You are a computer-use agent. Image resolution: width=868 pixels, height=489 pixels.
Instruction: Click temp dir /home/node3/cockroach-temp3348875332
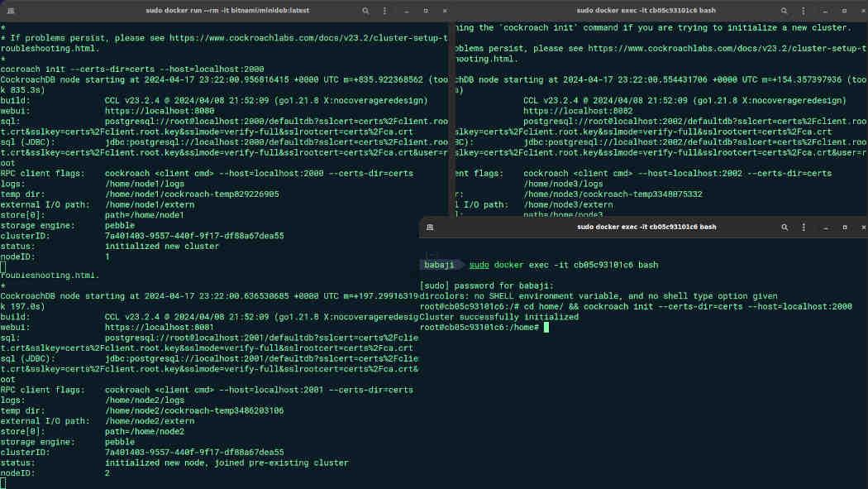pos(613,194)
